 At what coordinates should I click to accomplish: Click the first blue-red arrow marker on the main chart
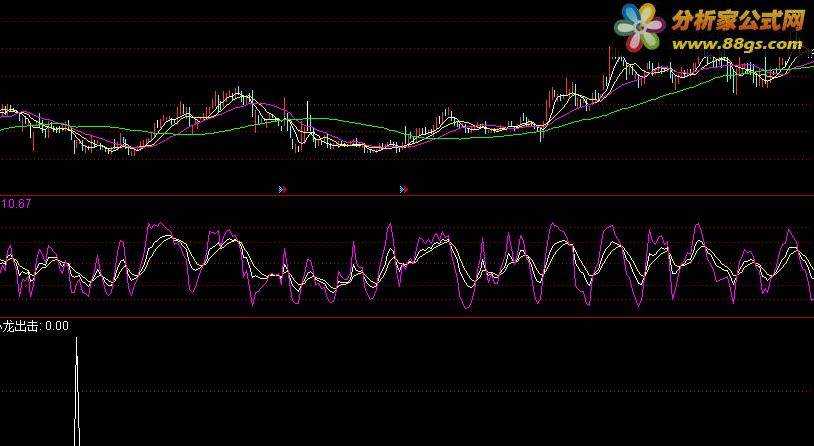click(283, 190)
